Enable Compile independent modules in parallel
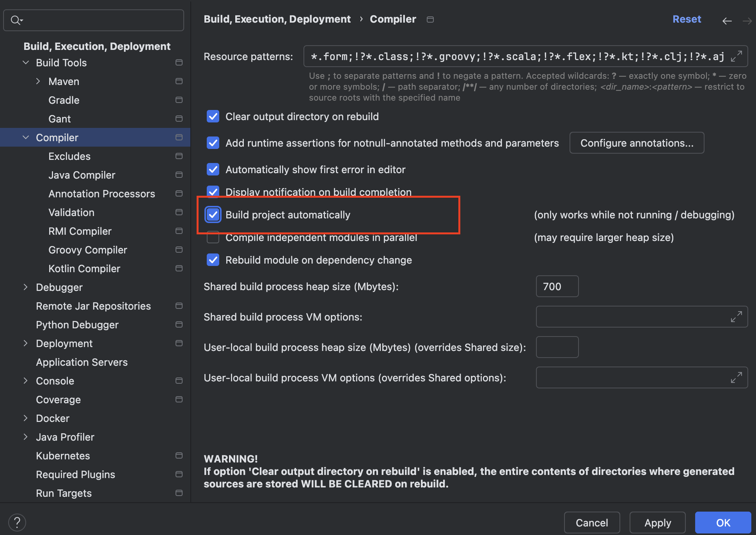The width and height of the screenshot is (756, 535). click(213, 237)
